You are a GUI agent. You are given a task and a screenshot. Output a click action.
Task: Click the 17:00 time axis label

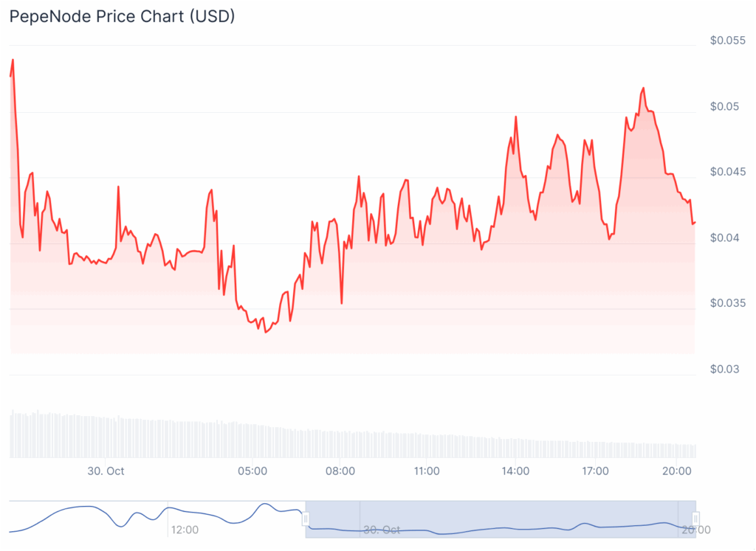point(595,471)
